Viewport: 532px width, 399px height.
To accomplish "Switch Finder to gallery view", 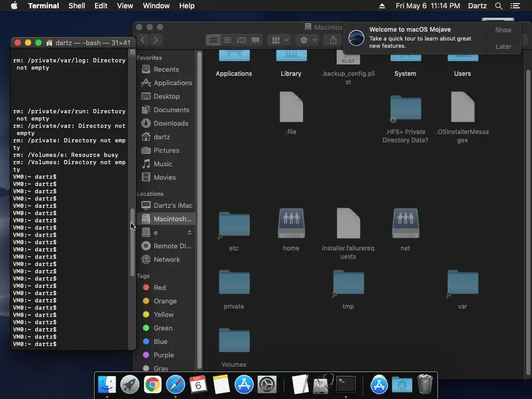I will (x=256, y=40).
